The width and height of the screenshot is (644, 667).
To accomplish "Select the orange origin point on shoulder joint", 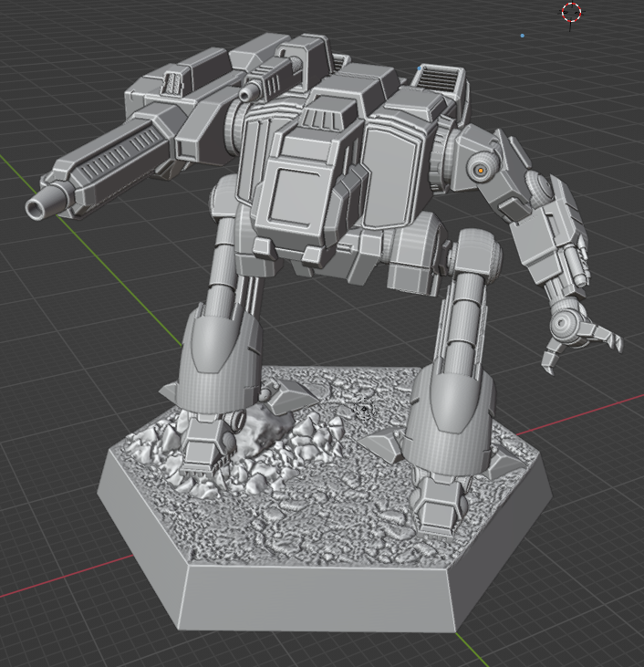I will pos(481,170).
